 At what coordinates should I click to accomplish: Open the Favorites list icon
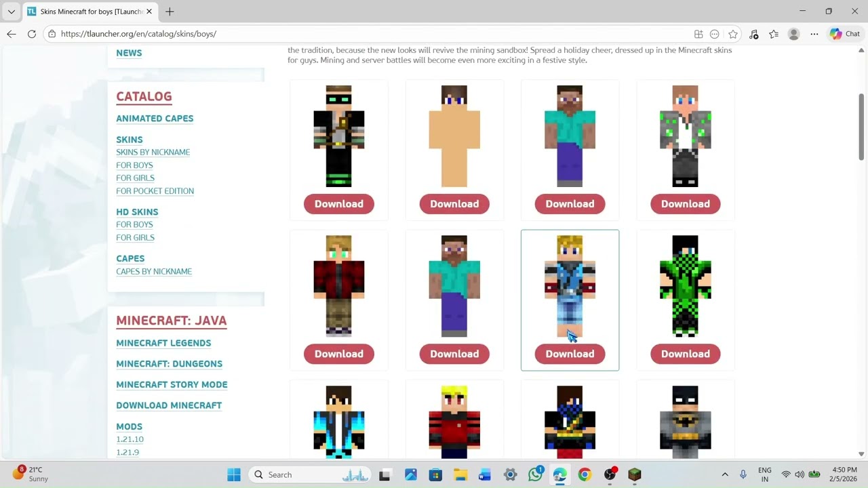pyautogui.click(x=774, y=34)
